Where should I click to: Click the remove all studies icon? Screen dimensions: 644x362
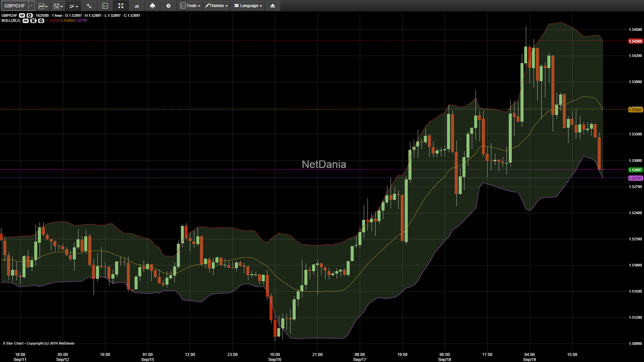click(89, 6)
